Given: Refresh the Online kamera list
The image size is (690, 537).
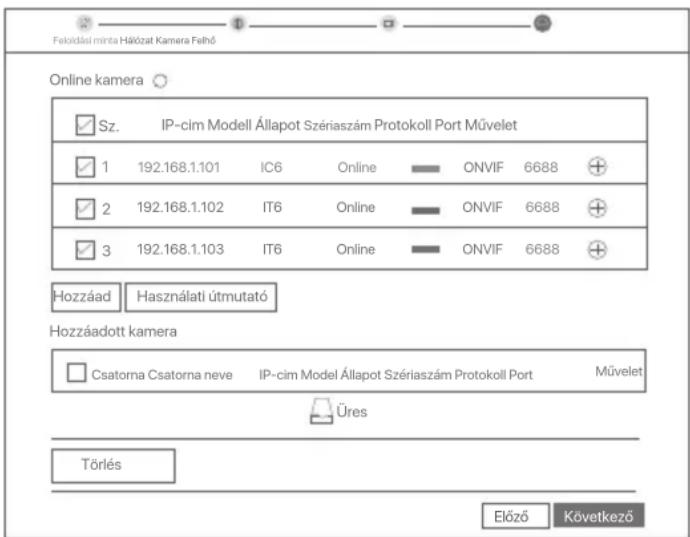Looking at the screenshot, I should point(160,81).
